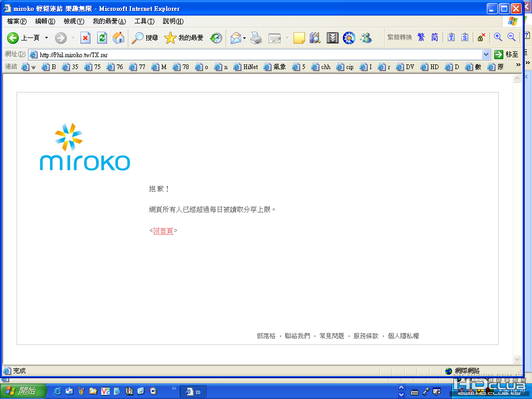Open the browsing history clock icon
The image size is (532, 399).
click(216, 37)
